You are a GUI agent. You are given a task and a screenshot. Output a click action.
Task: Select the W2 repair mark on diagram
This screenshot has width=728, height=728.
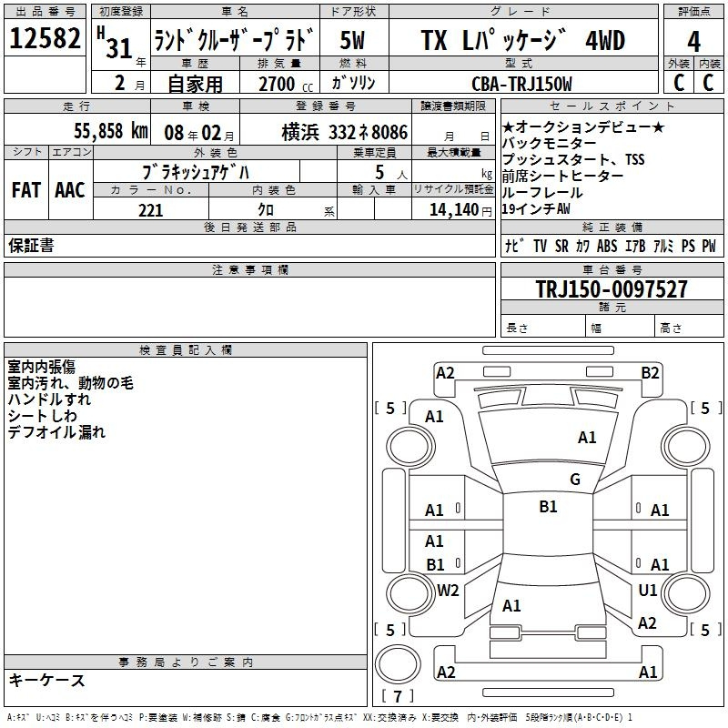pyautogui.click(x=448, y=590)
